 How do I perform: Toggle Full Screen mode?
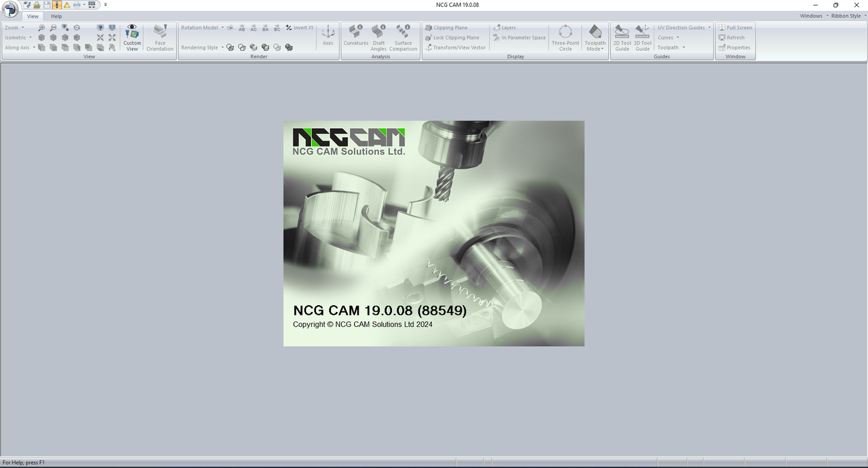click(x=735, y=28)
